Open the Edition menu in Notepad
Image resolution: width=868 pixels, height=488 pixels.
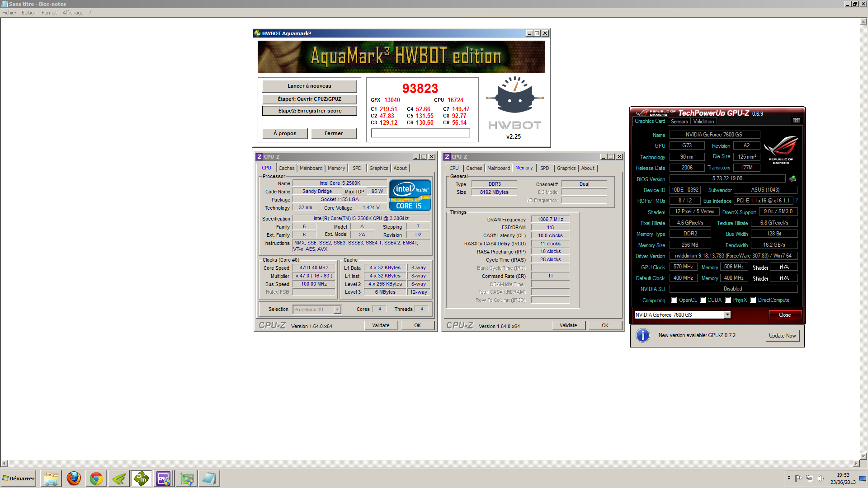29,13
